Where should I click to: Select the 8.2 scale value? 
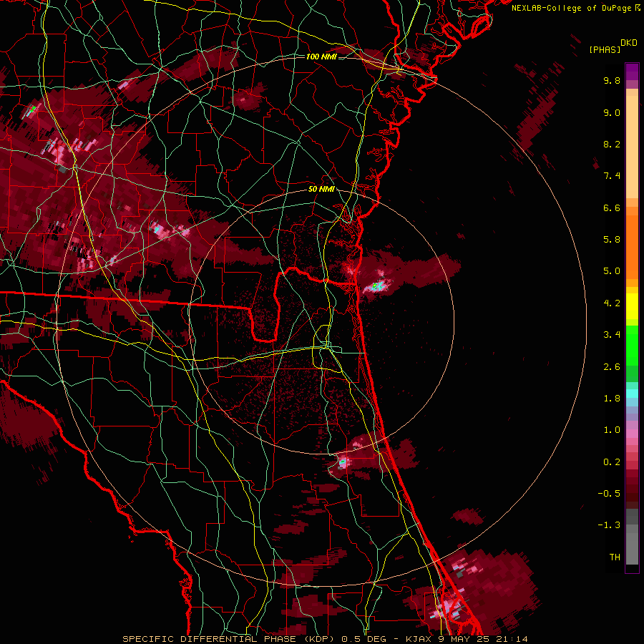point(612,144)
